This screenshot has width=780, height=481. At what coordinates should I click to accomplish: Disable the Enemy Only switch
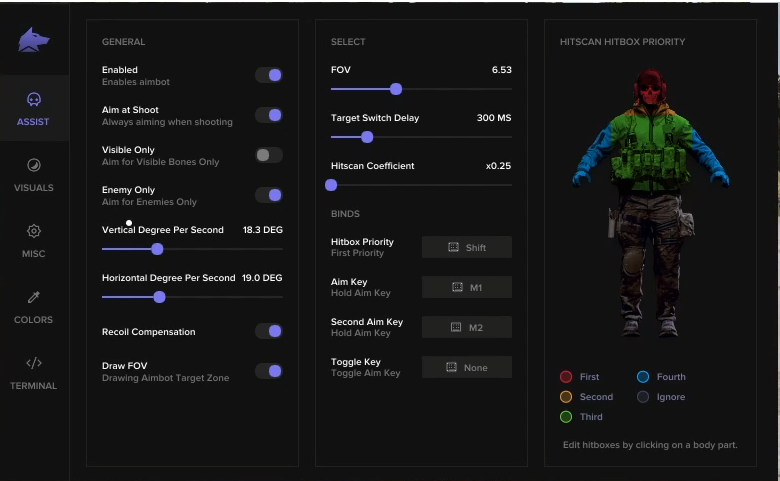269,195
